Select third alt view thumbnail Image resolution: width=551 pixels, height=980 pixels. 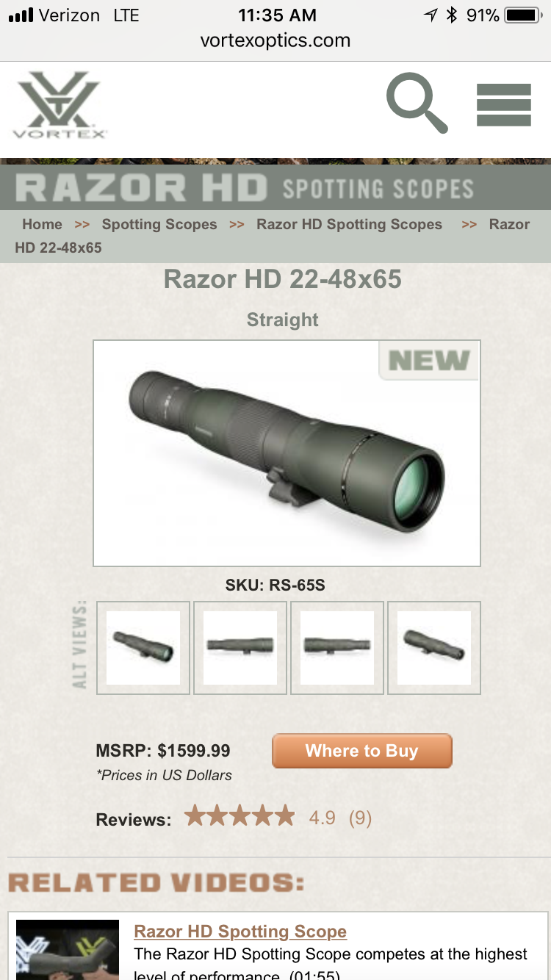click(x=337, y=647)
